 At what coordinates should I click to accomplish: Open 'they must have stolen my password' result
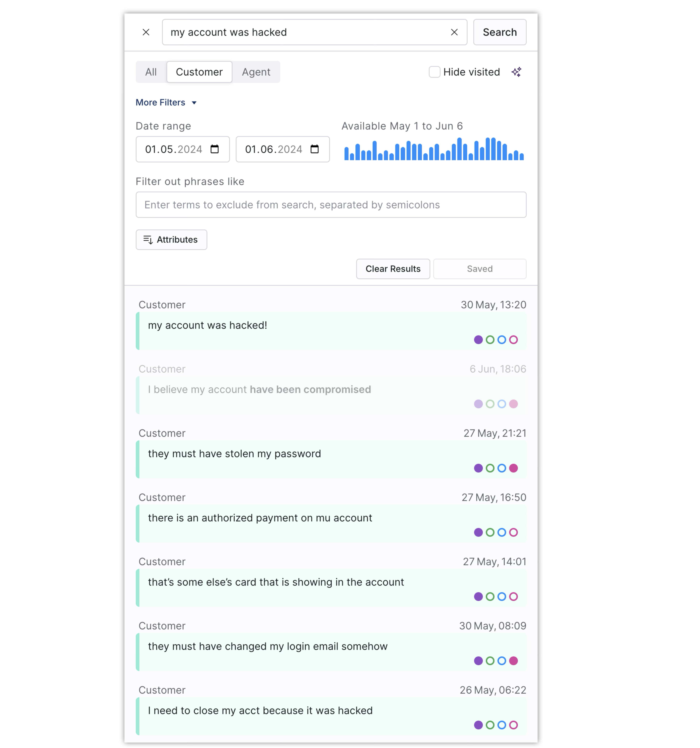click(x=331, y=459)
